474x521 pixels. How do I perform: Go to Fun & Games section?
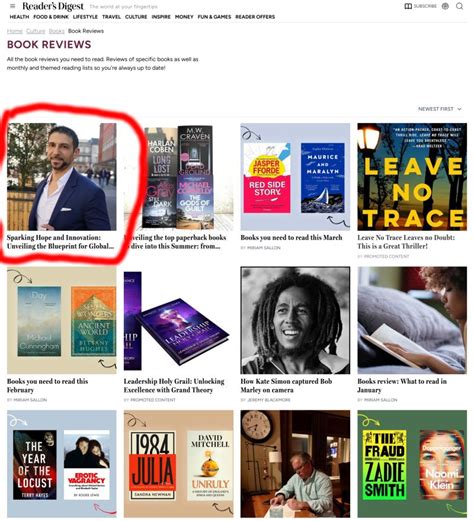pyautogui.click(x=214, y=17)
